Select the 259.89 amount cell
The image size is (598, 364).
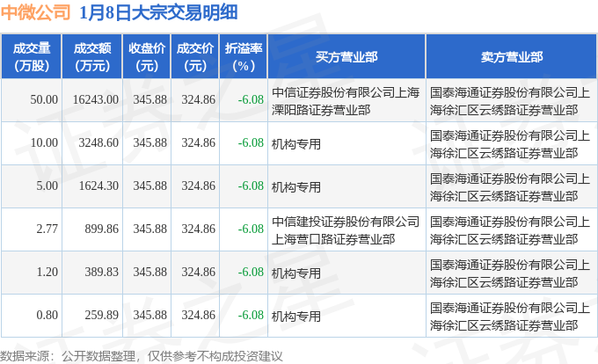pyautogui.click(x=101, y=316)
